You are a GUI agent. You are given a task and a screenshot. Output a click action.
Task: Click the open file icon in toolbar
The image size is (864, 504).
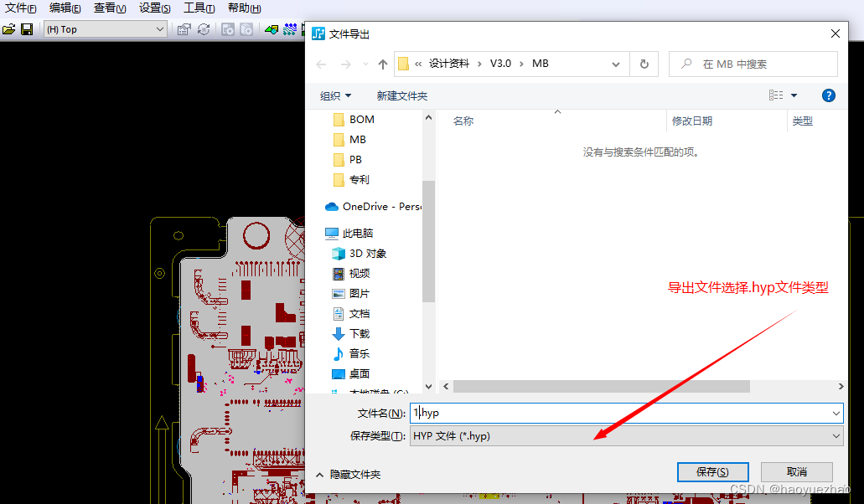[9, 29]
